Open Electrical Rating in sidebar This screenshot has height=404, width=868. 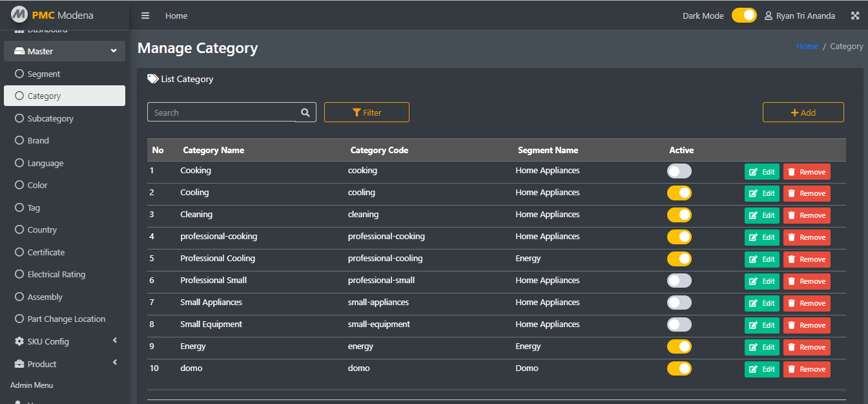65,274
